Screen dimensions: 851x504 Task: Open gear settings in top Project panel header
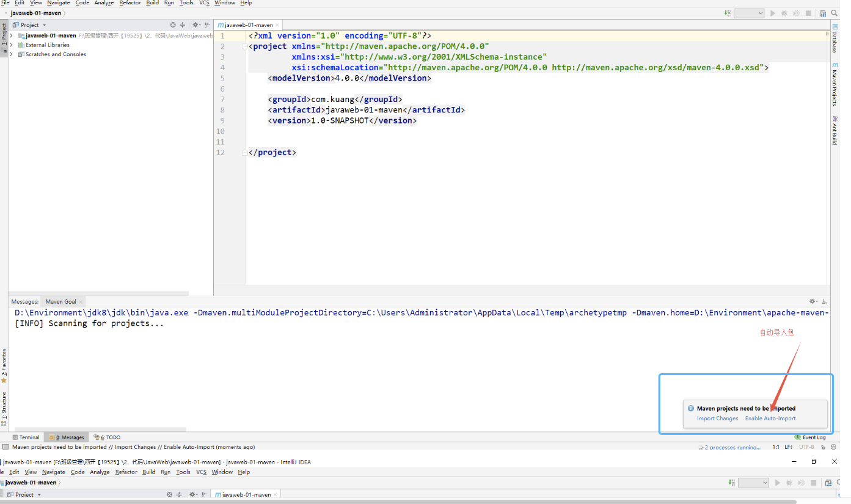196,25
